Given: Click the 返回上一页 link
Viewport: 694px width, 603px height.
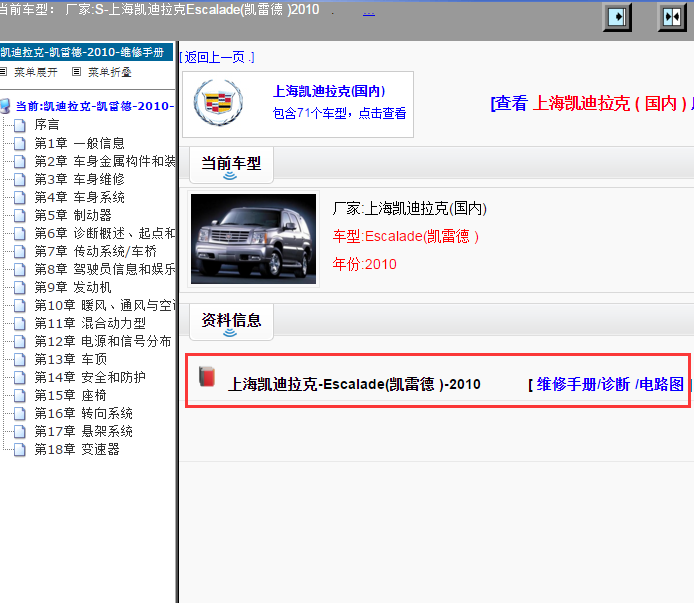Looking at the screenshot, I should click(217, 57).
